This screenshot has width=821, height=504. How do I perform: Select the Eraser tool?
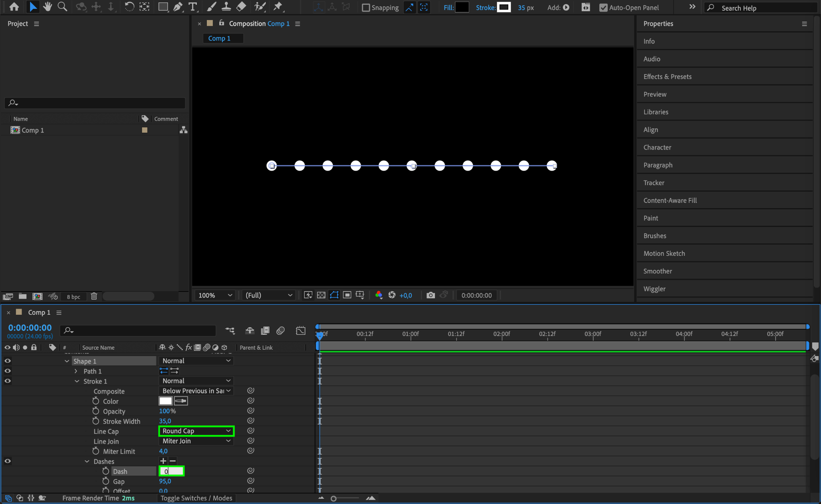pyautogui.click(x=241, y=7)
